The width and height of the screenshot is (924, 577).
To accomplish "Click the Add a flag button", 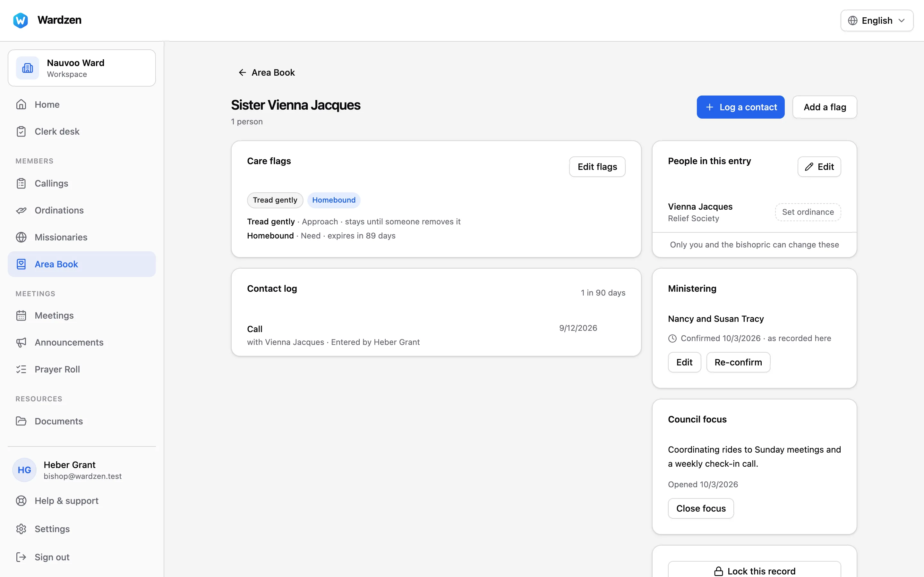I will point(825,107).
